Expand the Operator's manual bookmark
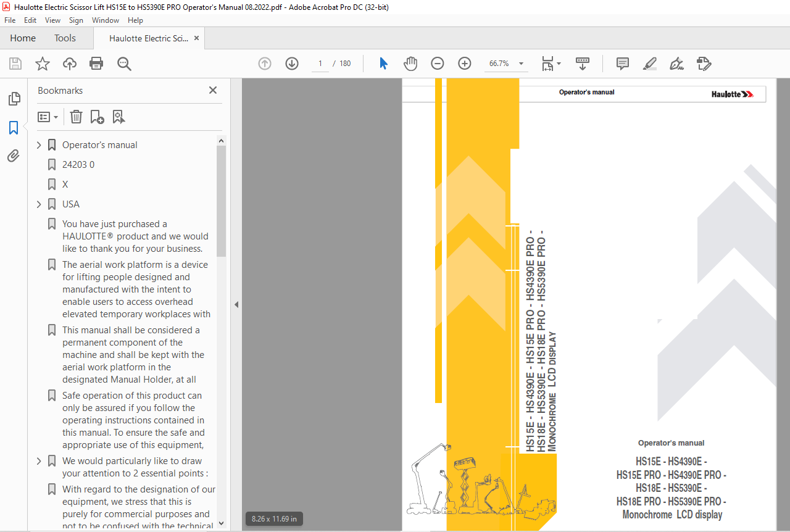Viewport: 790px width, 532px height. (39, 145)
